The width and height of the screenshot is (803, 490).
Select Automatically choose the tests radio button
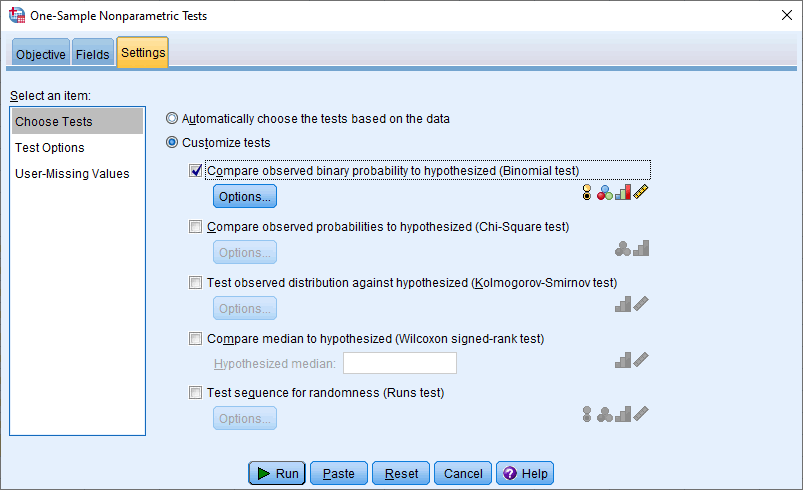[x=173, y=118]
